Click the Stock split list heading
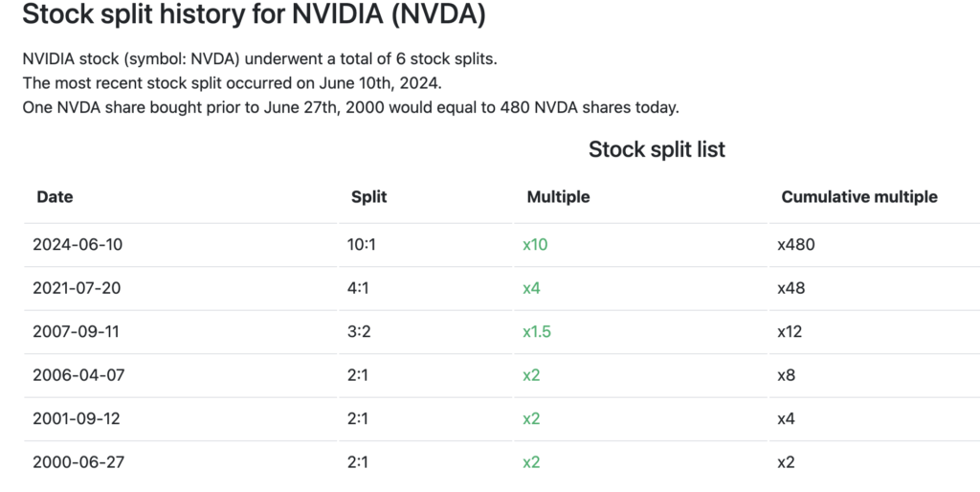This screenshot has height=492, width=980. coord(657,149)
